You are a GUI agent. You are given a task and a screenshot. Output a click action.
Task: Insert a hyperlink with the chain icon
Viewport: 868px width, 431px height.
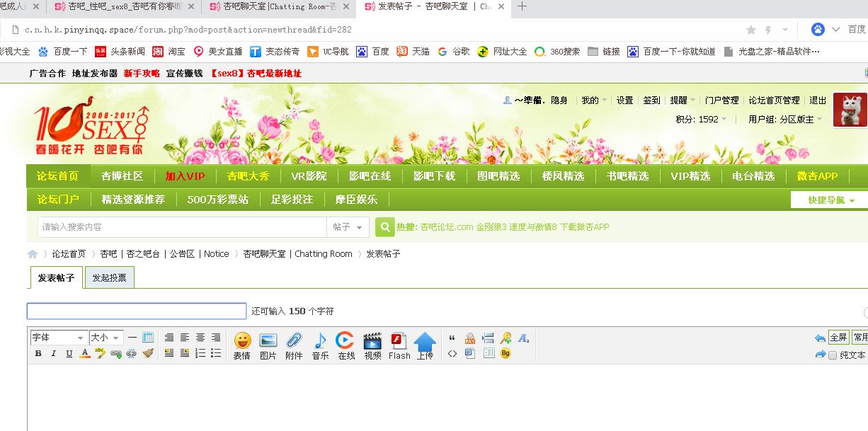(115, 353)
